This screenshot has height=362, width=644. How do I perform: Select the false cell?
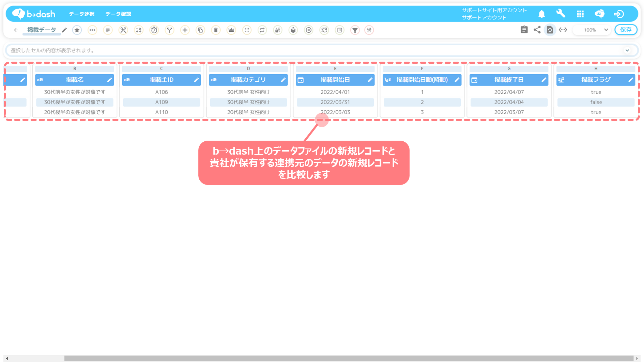[596, 102]
